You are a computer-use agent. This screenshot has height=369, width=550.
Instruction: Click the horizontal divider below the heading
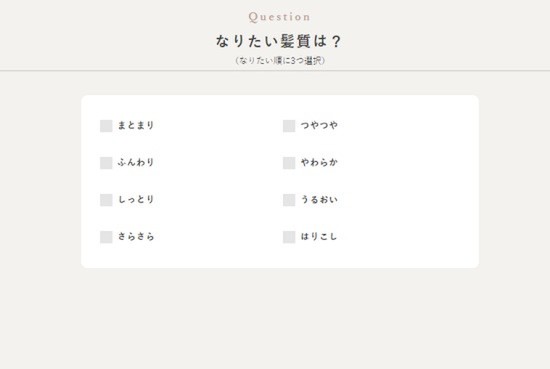tap(275, 71)
